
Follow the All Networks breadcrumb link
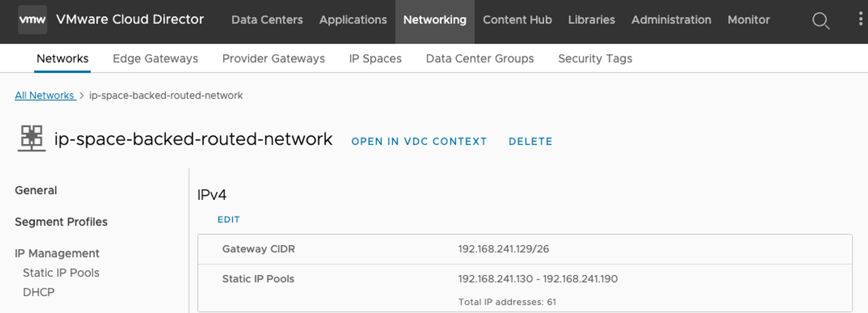coord(44,96)
